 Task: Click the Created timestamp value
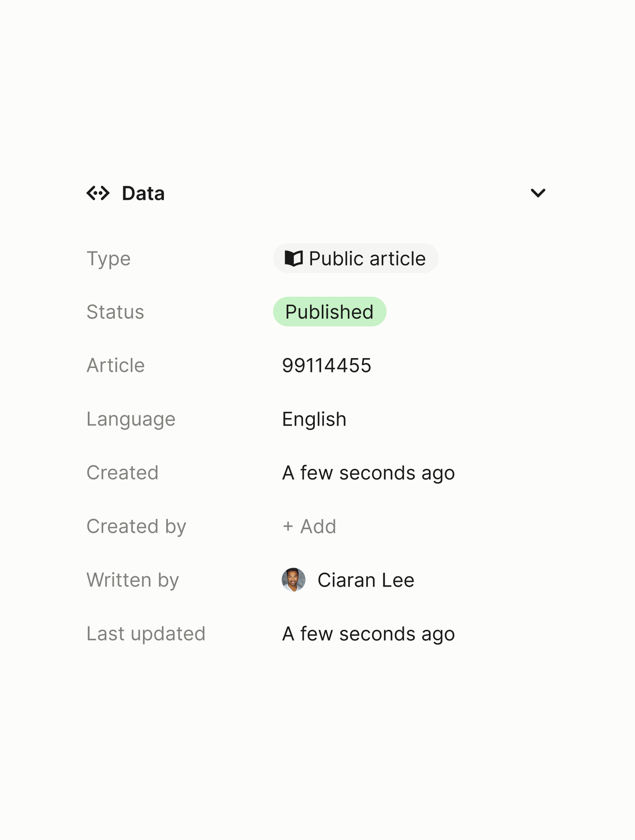coord(368,473)
